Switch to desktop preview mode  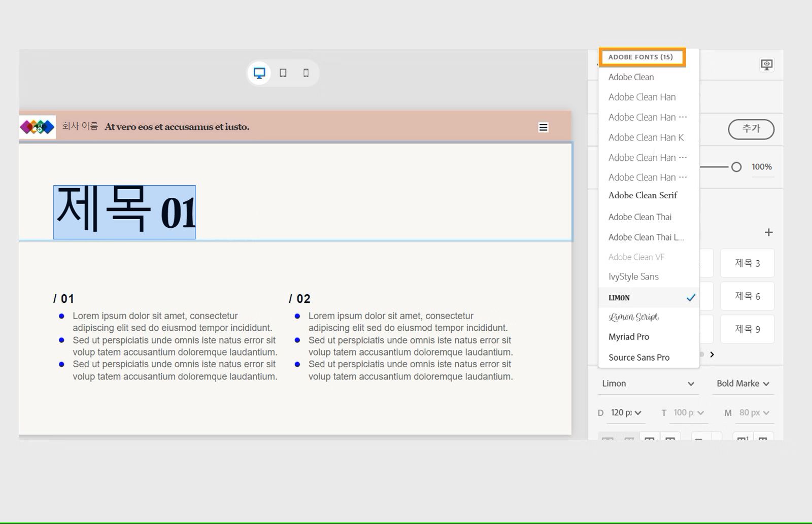coord(259,73)
